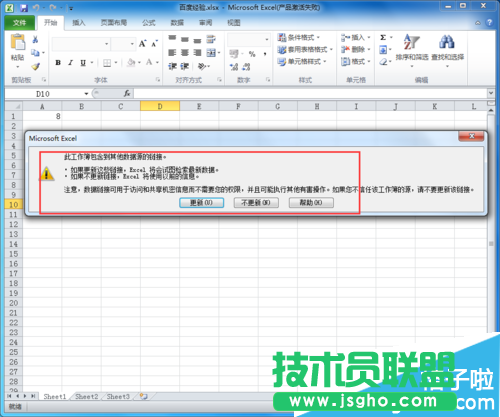Open the number format combo box
This screenshot has height=417, width=500.
point(249,40)
